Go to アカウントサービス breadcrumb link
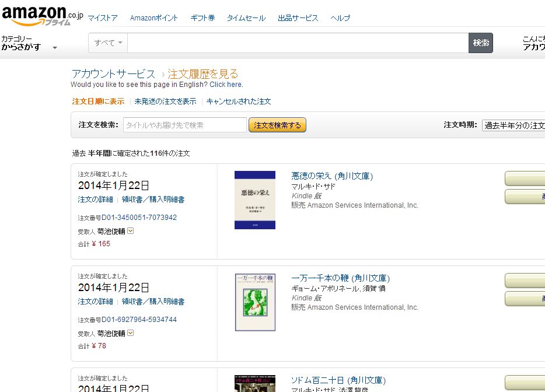 click(x=113, y=73)
